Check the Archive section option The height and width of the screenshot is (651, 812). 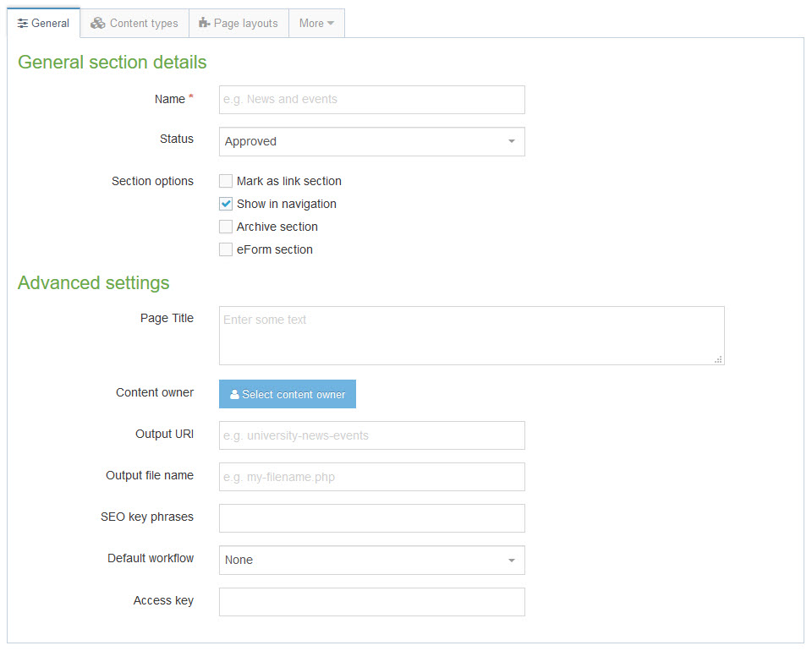[225, 226]
